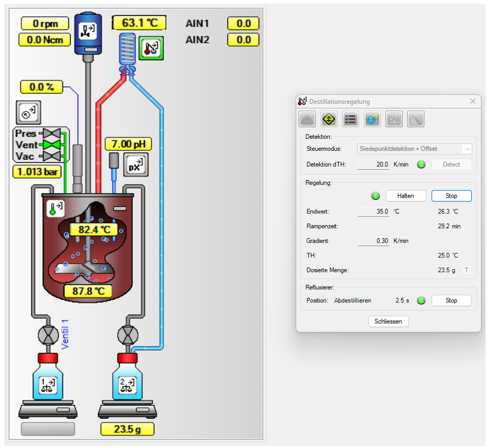
Task: Click the condenser coil graphic
Action: tap(127, 49)
